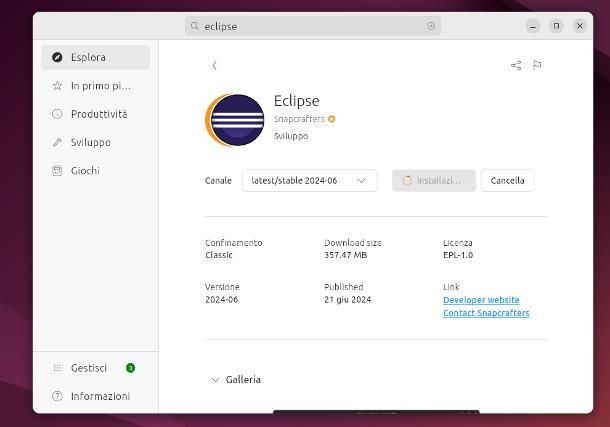Open the Giochi category
Image resolution: width=610 pixels, height=427 pixels.
[96, 171]
